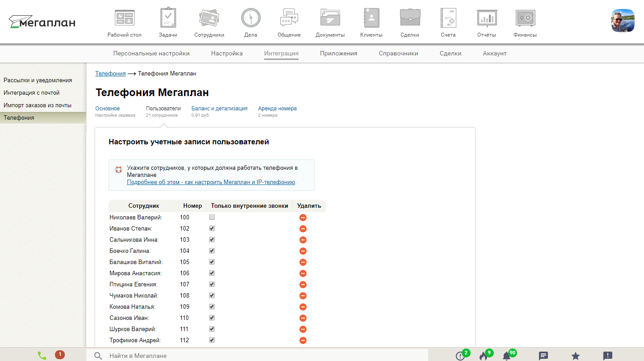Open the user profile avatar

click(623, 21)
